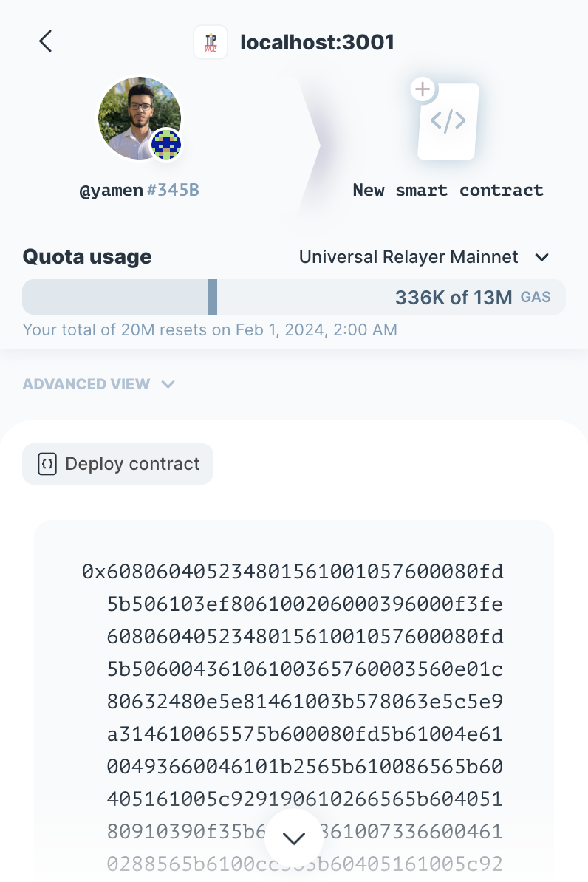
Task: Open the yamen profile photo
Action: coord(134,117)
